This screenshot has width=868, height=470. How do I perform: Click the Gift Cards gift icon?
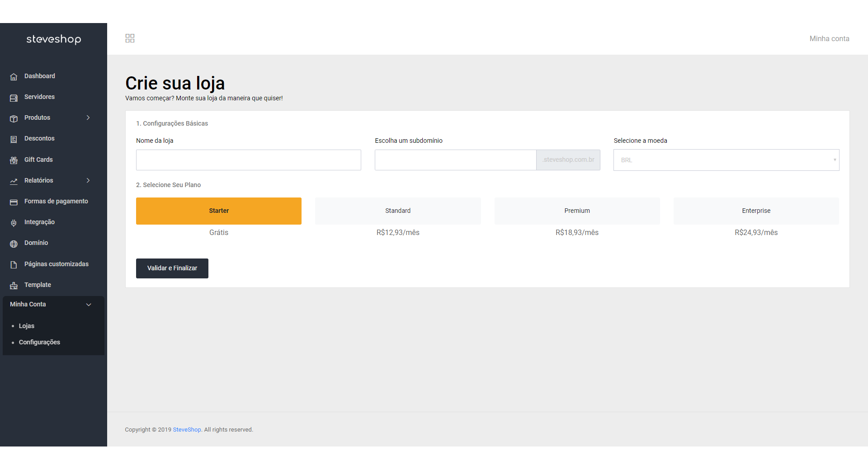14,160
